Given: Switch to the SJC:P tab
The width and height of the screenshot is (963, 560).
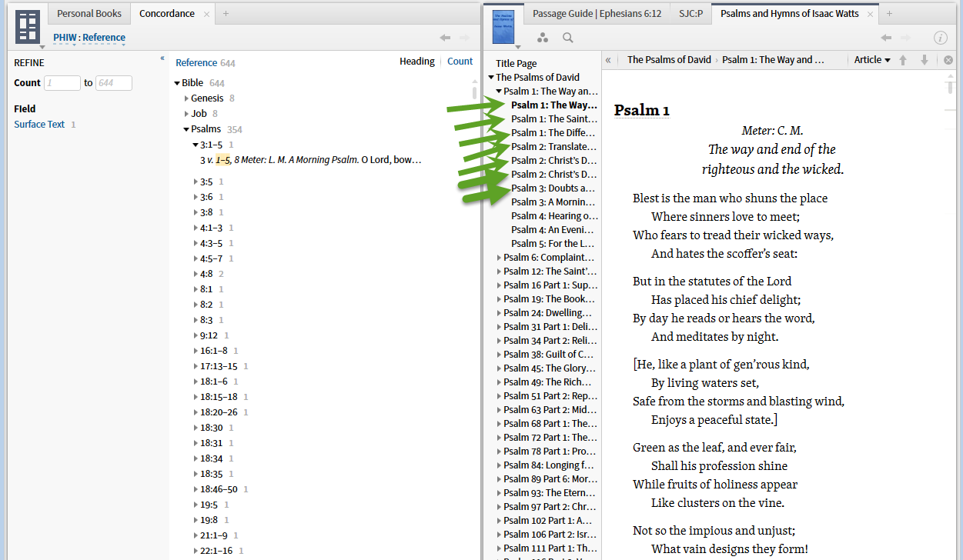Looking at the screenshot, I should 690,14.
